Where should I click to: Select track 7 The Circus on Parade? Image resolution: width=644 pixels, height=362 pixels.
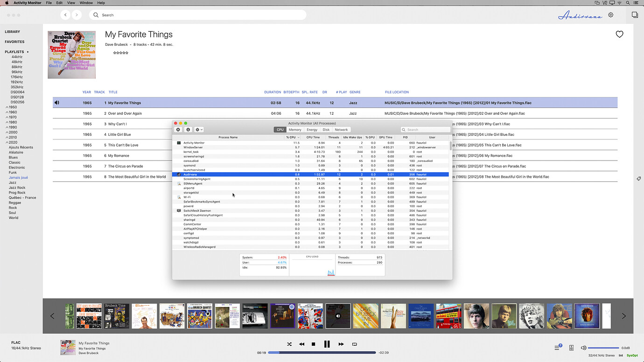tap(335, 166)
